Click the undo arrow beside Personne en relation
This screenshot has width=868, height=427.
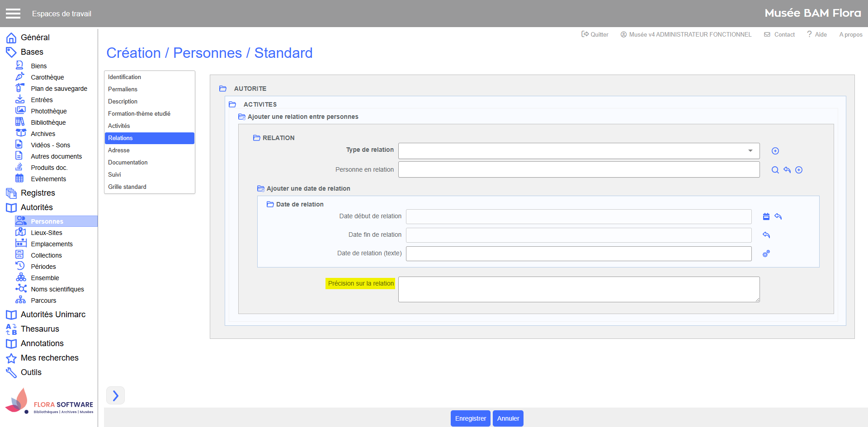787,170
